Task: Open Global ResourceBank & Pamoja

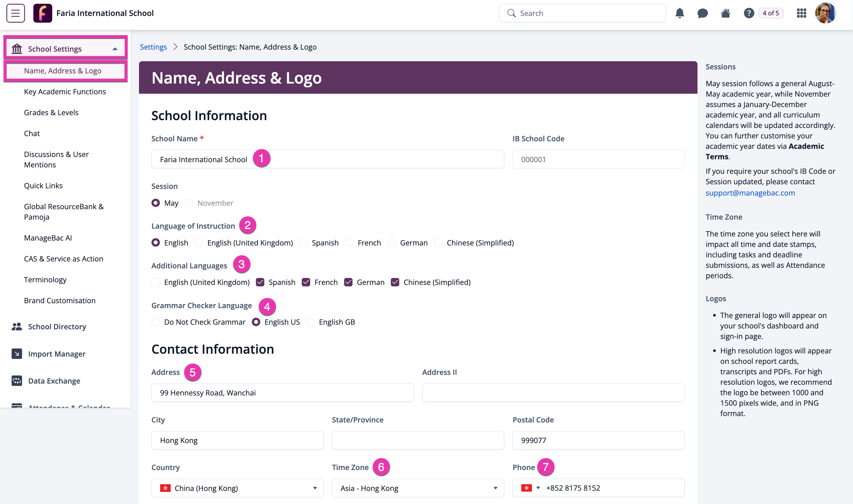Action: point(64,212)
